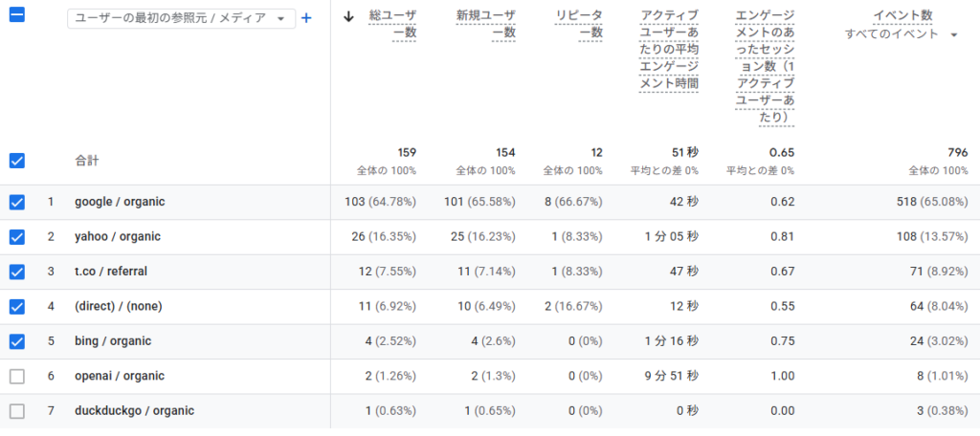This screenshot has width=980, height=436.
Task: Click total users value 26 (16.35%)
Action: click(x=384, y=237)
